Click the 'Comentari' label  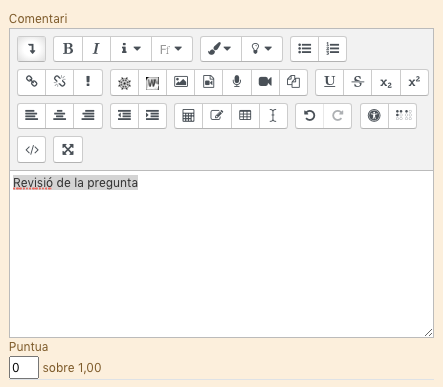click(38, 19)
